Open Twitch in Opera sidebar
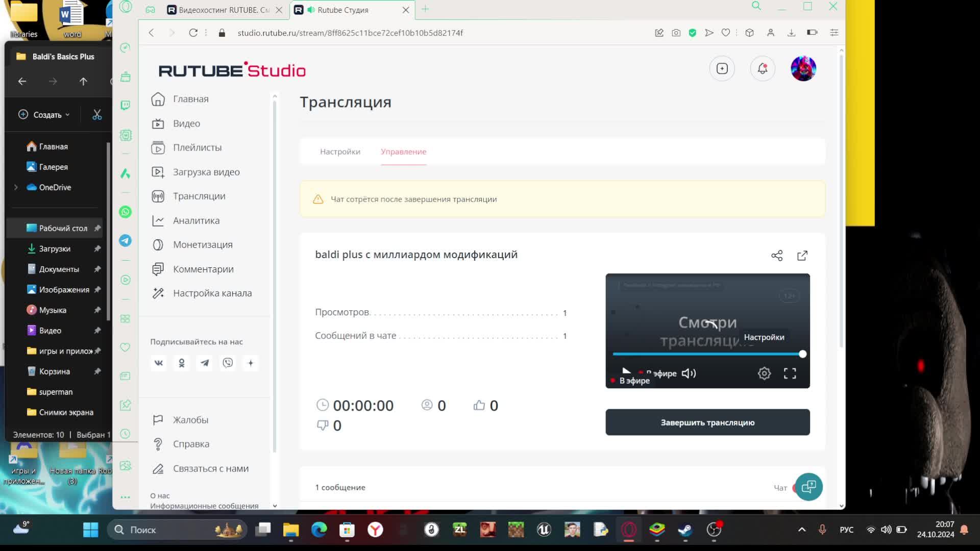Image resolution: width=980 pixels, height=551 pixels. point(125,105)
